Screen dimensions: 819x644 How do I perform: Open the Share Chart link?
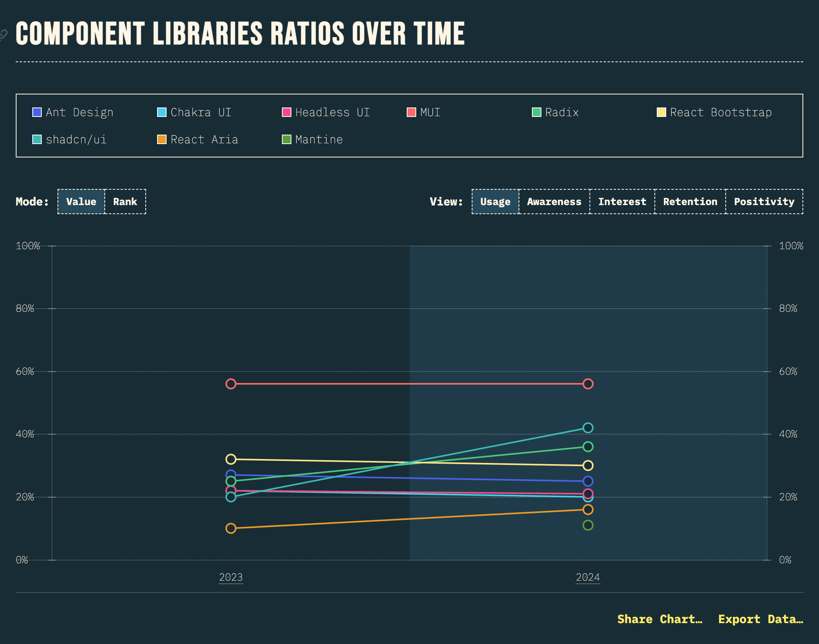tap(660, 619)
